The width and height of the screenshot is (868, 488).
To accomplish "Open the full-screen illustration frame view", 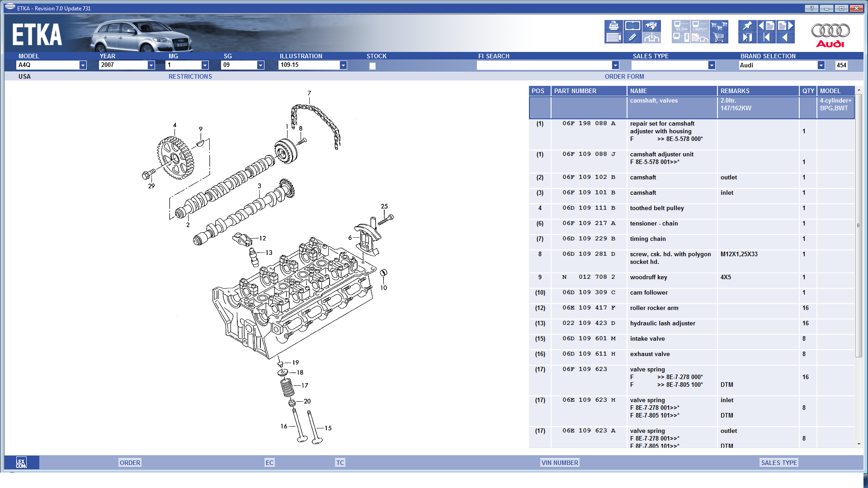I will [x=632, y=26].
